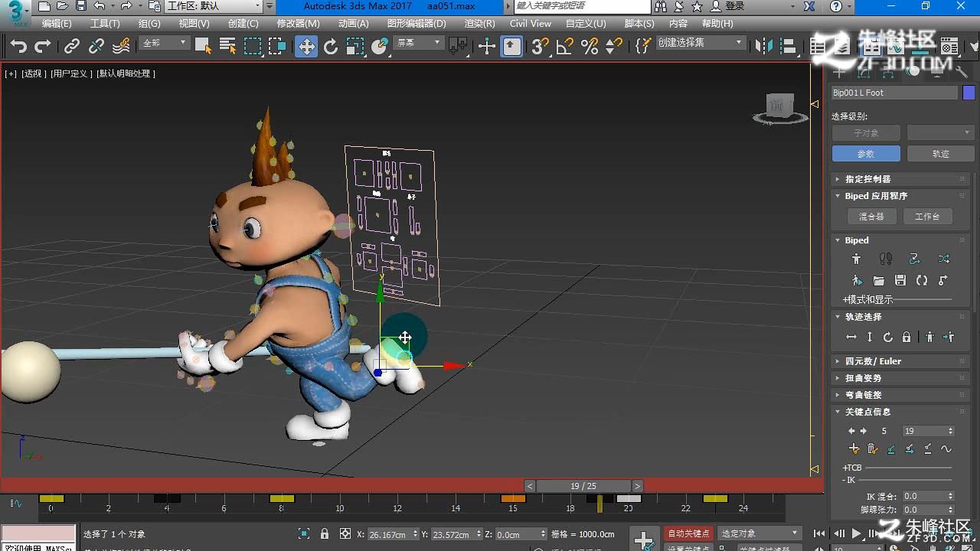Click Select and Manipulate crosshair icon

pyautogui.click(x=487, y=47)
